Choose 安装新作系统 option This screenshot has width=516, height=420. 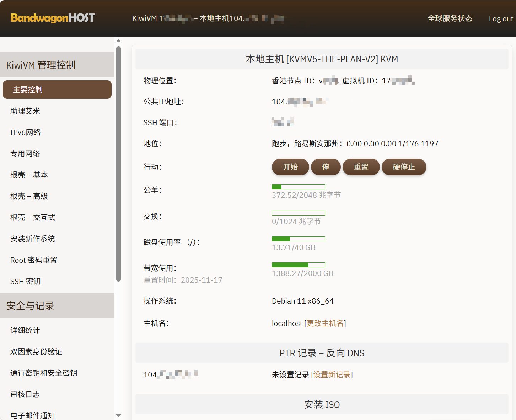[x=33, y=239]
